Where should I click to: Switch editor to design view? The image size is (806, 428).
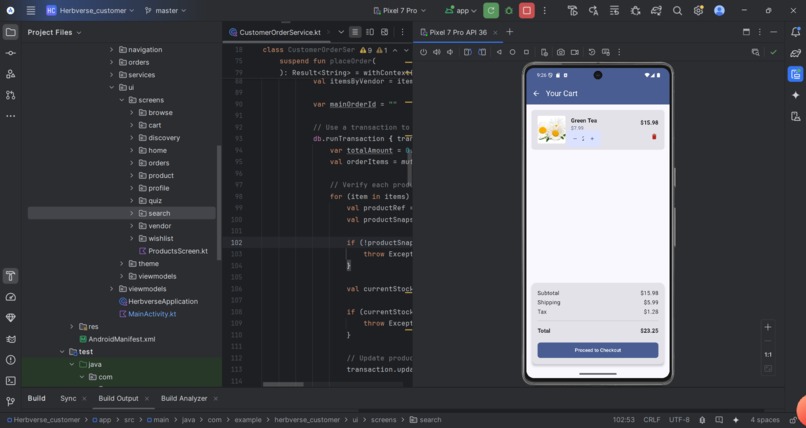click(384, 32)
